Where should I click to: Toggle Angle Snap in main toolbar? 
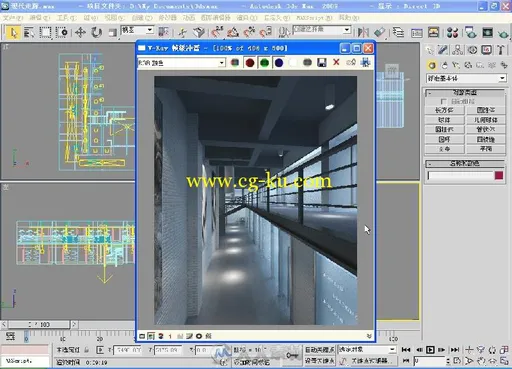pos(233,32)
